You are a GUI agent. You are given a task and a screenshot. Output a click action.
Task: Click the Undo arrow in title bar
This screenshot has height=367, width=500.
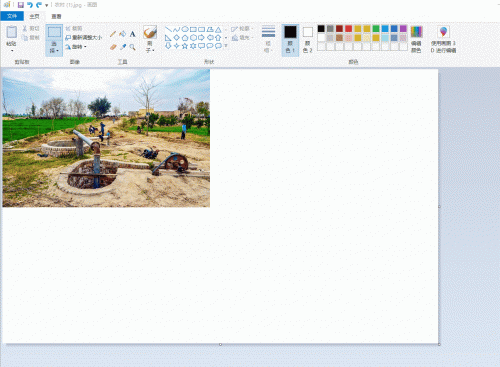pyautogui.click(x=30, y=5)
